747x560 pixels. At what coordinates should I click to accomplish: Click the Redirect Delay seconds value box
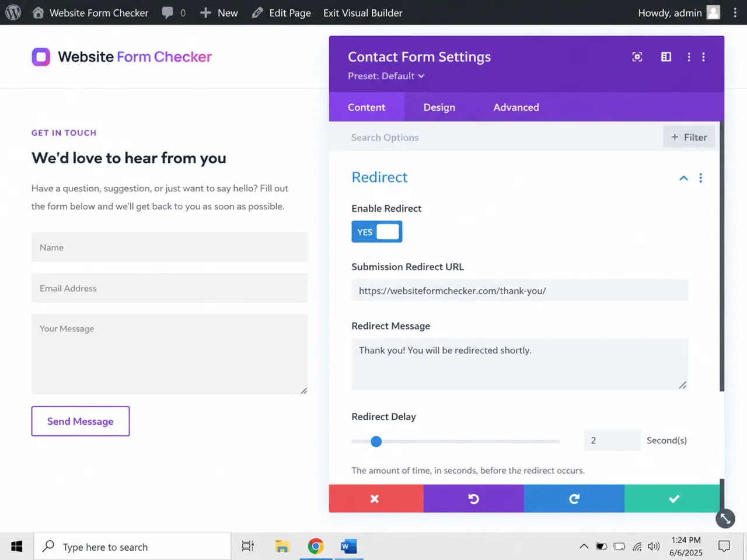[x=612, y=440]
